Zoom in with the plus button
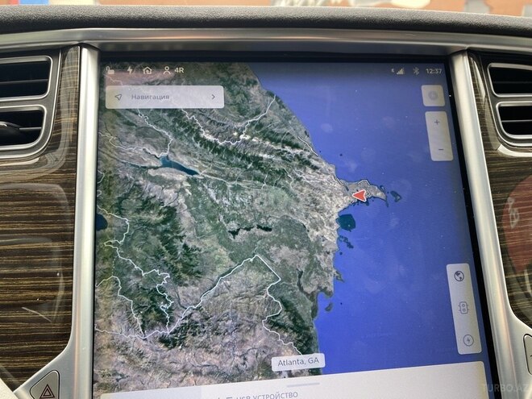Image resolution: width=532 pixels, height=399 pixels. tap(437, 123)
